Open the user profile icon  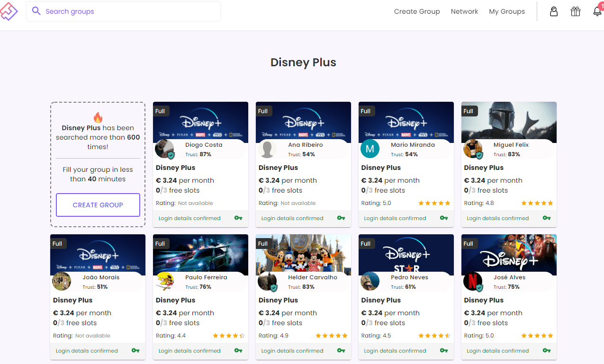(553, 11)
